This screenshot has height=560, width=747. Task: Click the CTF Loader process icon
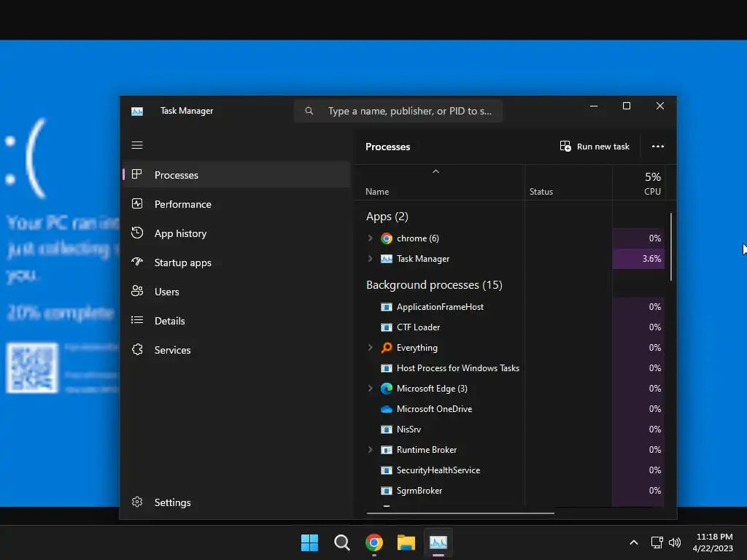(387, 327)
